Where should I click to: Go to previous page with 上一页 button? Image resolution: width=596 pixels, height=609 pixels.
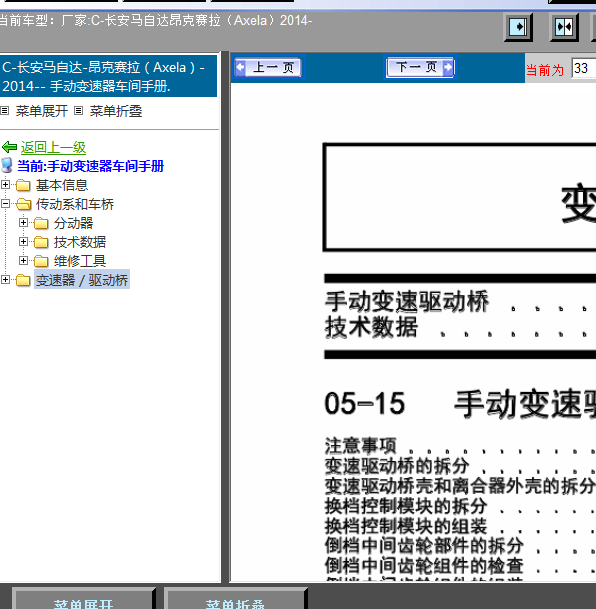coord(268,68)
